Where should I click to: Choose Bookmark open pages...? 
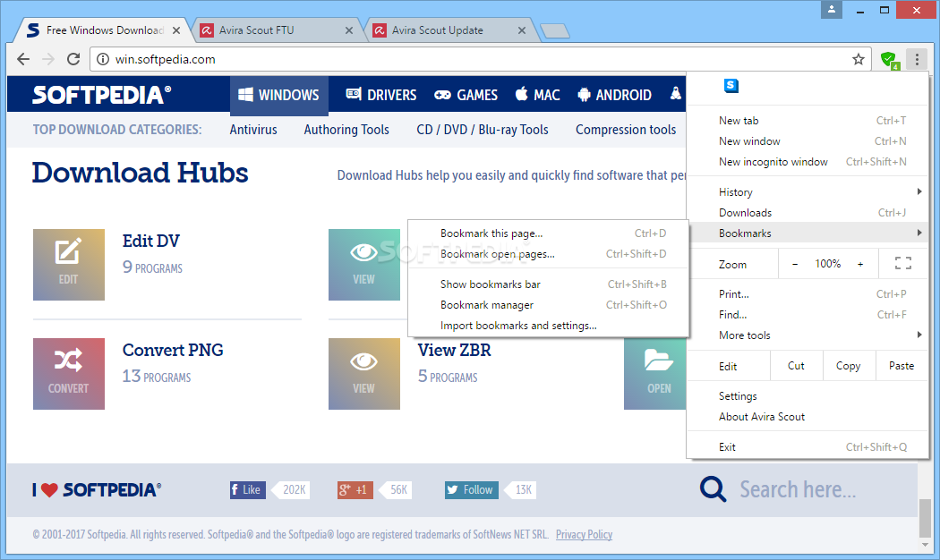(549, 254)
